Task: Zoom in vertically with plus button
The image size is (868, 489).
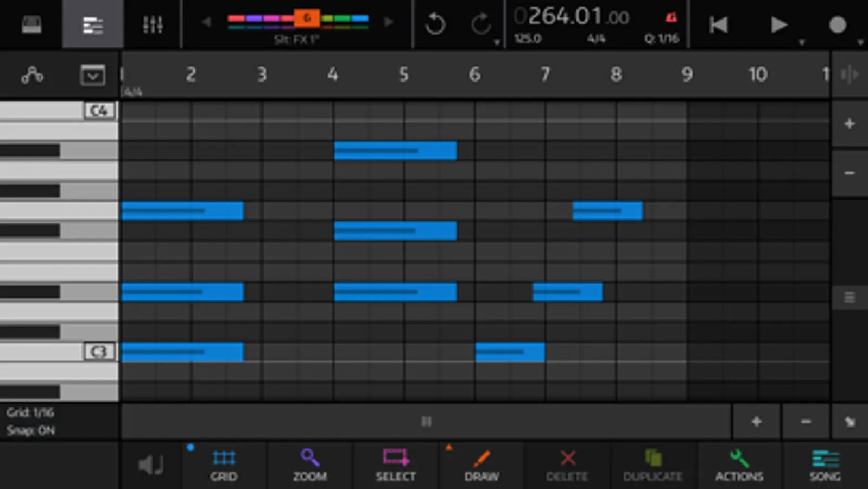Action: point(850,124)
